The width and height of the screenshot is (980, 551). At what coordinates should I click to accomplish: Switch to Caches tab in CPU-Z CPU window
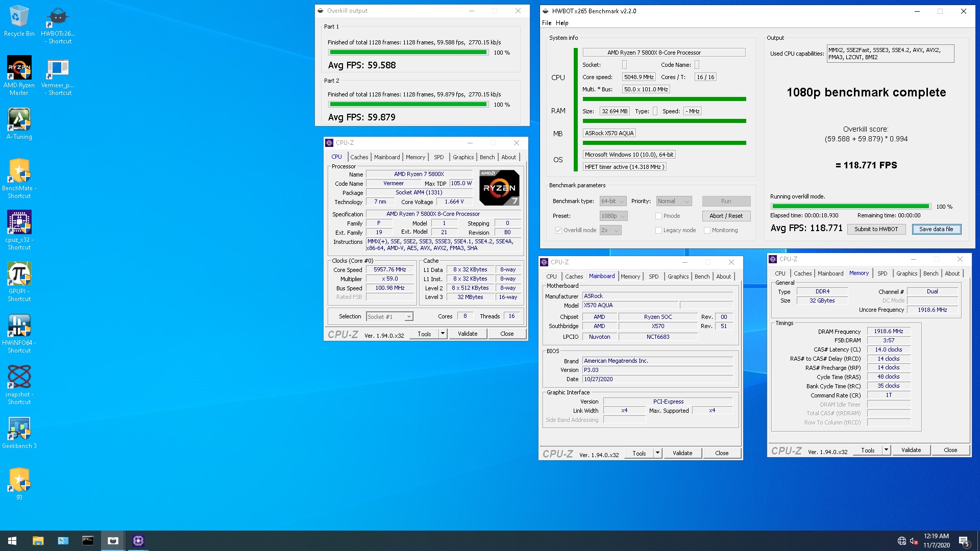[x=359, y=157]
